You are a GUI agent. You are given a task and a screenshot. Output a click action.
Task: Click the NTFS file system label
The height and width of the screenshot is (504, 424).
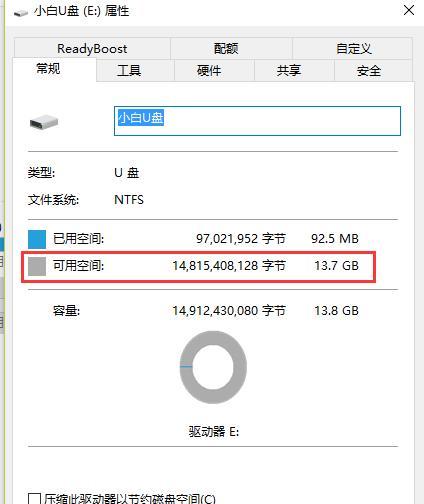[129, 200]
